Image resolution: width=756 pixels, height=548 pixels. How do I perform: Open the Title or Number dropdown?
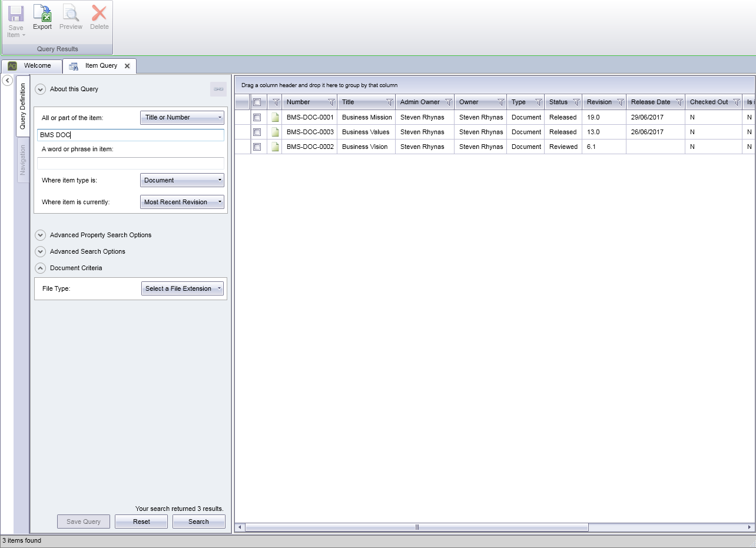(x=182, y=117)
